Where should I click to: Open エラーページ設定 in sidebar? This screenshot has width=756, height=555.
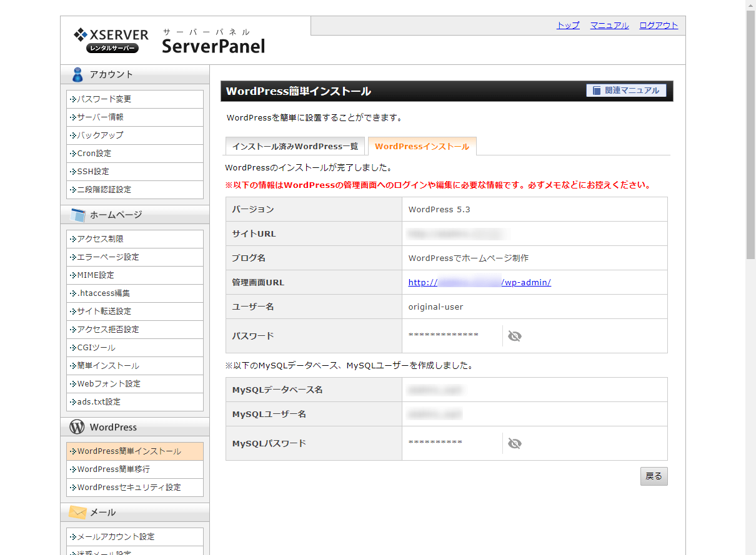click(x=135, y=257)
